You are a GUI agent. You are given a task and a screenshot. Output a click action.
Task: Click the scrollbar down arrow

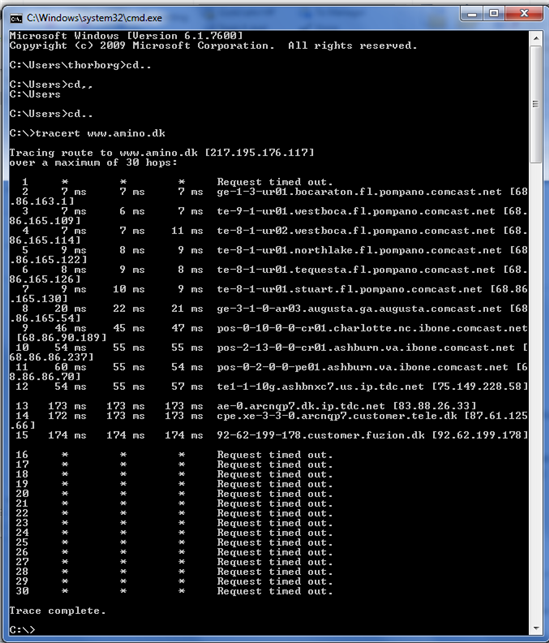click(x=535, y=628)
